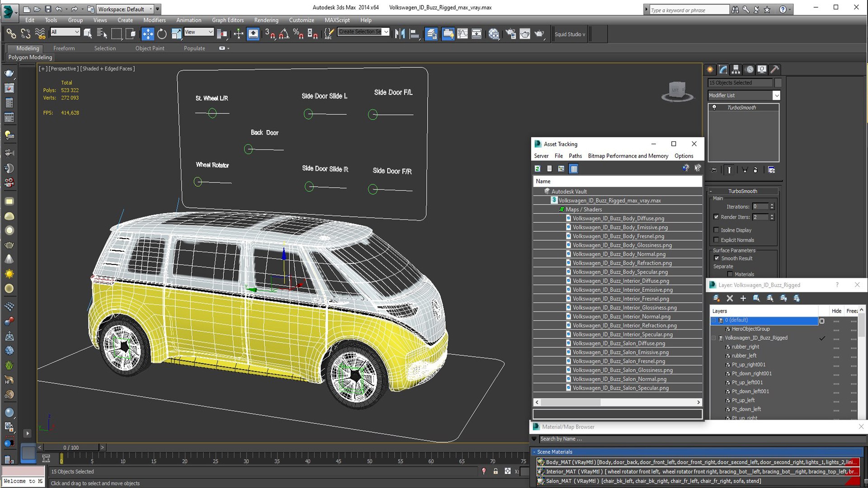Toggle Smooth Result checkbox
Screen dimensions: 868x488
coord(717,258)
